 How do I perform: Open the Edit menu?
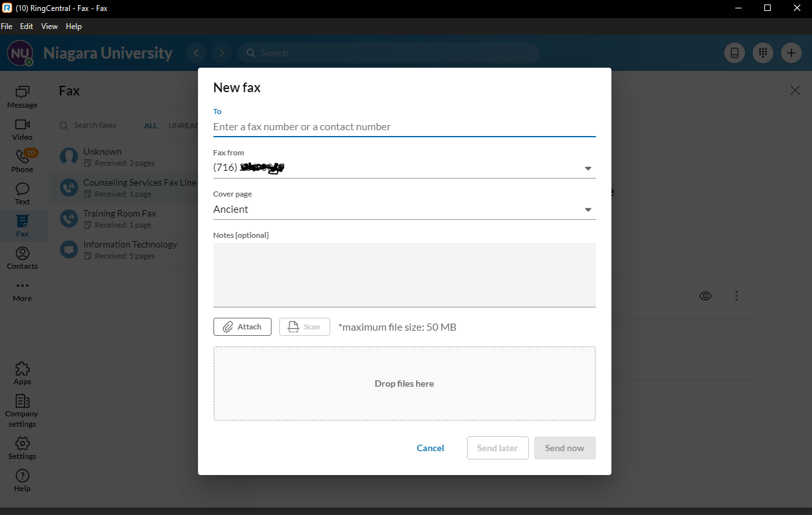[x=26, y=26]
